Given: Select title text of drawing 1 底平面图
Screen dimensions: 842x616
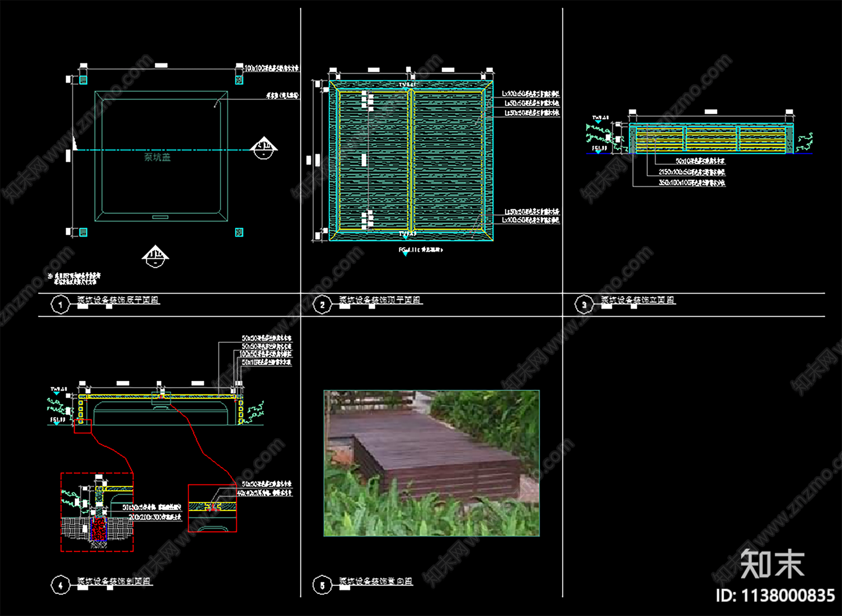Looking at the screenshot, I should click(118, 300).
